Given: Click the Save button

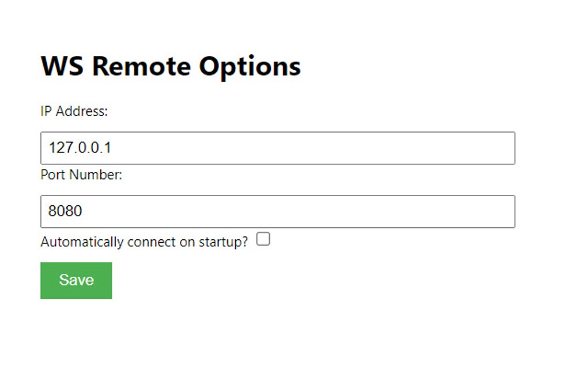Looking at the screenshot, I should (x=76, y=280).
